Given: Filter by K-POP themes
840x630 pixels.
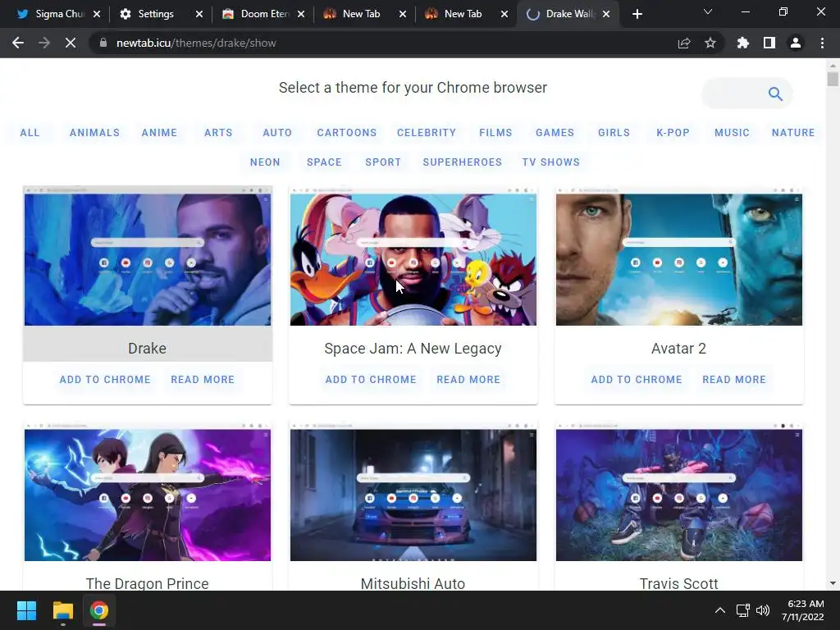Looking at the screenshot, I should tap(673, 132).
